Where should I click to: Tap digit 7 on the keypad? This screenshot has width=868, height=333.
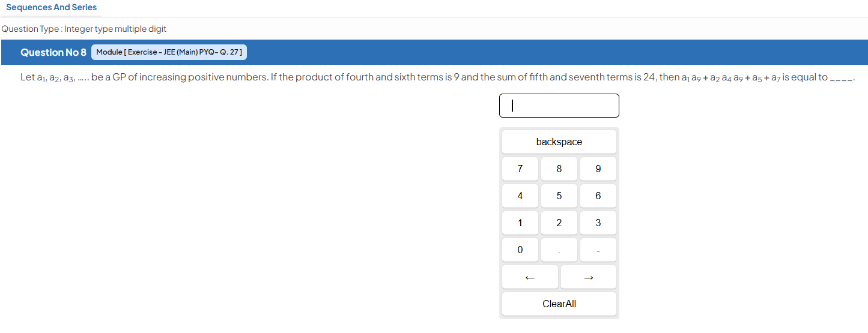click(x=520, y=169)
